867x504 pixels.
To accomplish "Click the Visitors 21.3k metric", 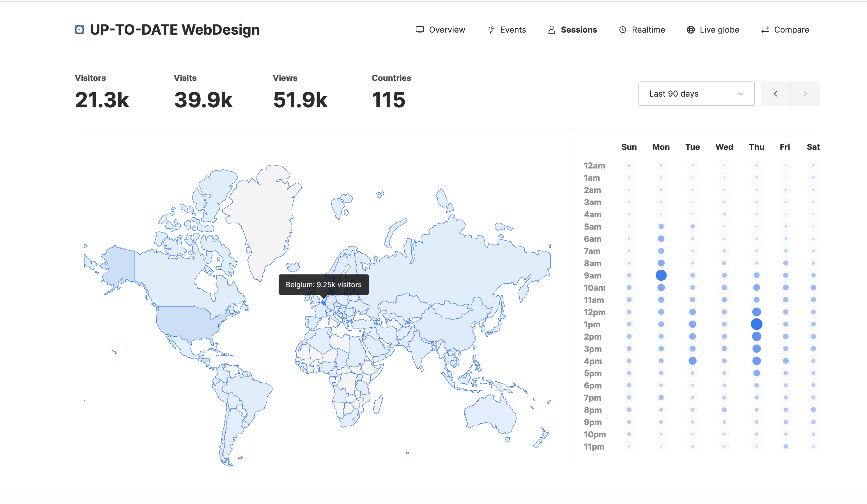I will tap(102, 92).
